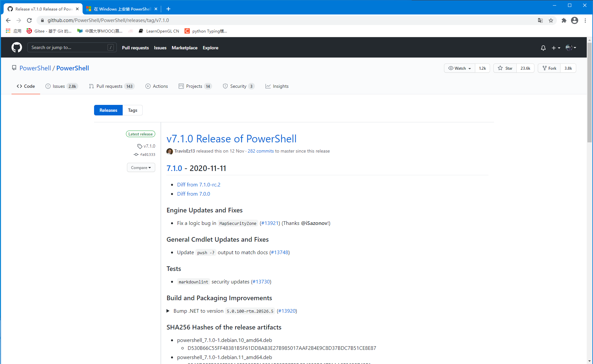
Task: Open the v7.1.0 tag link
Action: pos(146,146)
